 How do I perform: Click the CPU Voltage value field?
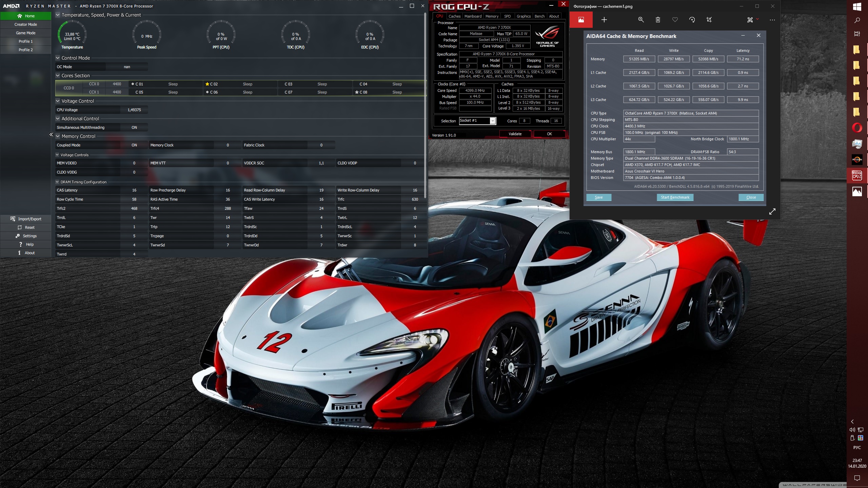[134, 110]
